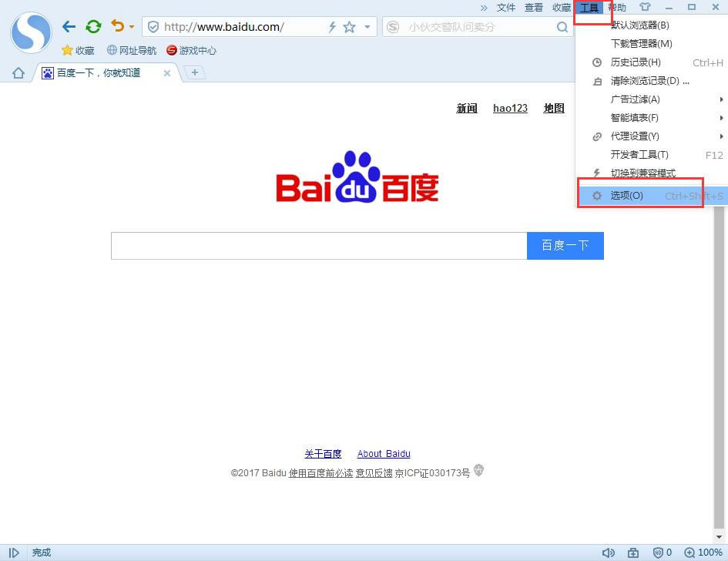The height and width of the screenshot is (561, 728).
Task: Click the Baidu logo image
Action: [357, 177]
